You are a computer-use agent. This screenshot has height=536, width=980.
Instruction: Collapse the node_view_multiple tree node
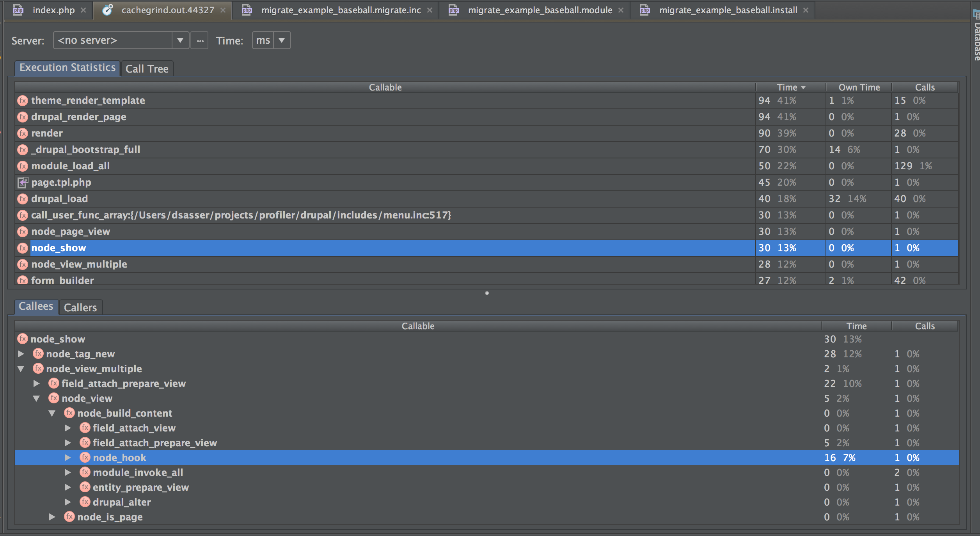pyautogui.click(x=21, y=369)
